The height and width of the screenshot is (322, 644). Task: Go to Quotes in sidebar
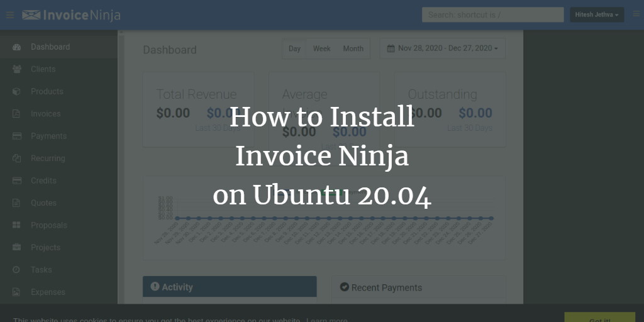pyautogui.click(x=58, y=203)
